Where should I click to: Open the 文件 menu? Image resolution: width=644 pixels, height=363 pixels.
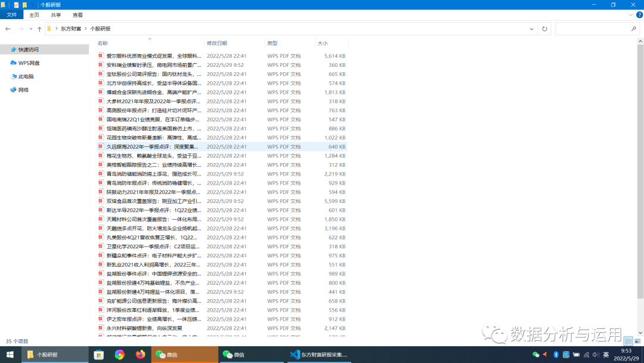pyautogui.click(x=11, y=15)
